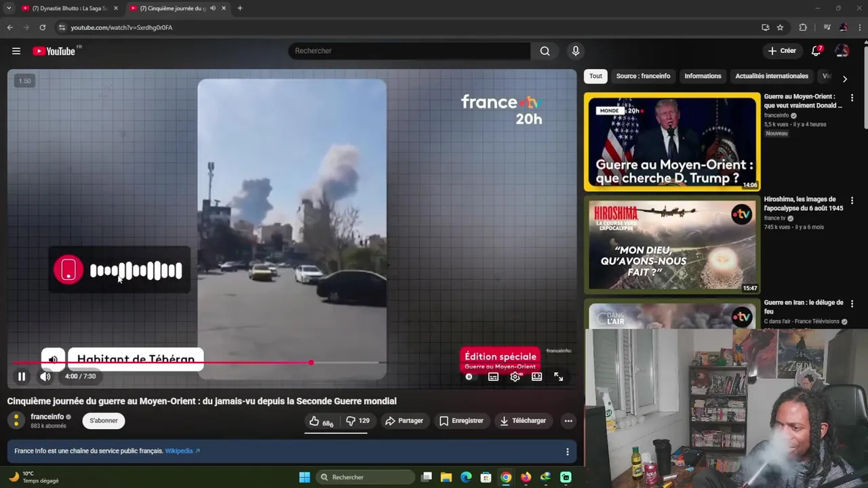
Task: Dislike the video
Action: [357, 421]
